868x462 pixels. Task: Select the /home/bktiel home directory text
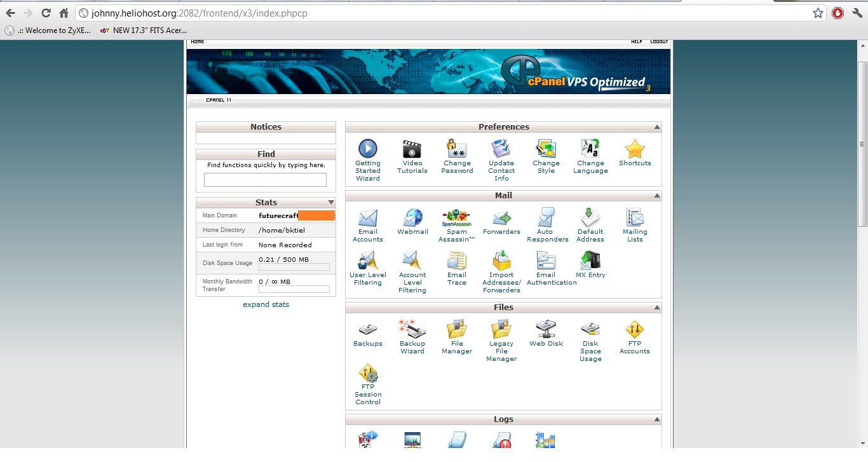pos(281,230)
